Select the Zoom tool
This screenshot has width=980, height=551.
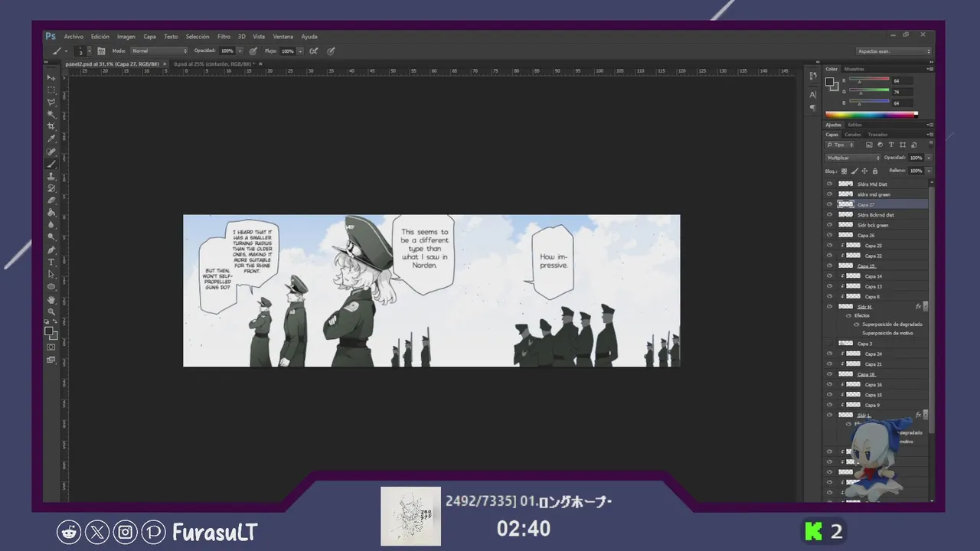(x=51, y=311)
